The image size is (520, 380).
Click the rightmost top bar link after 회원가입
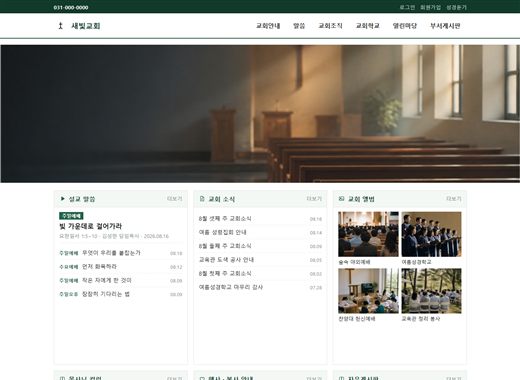tap(456, 7)
